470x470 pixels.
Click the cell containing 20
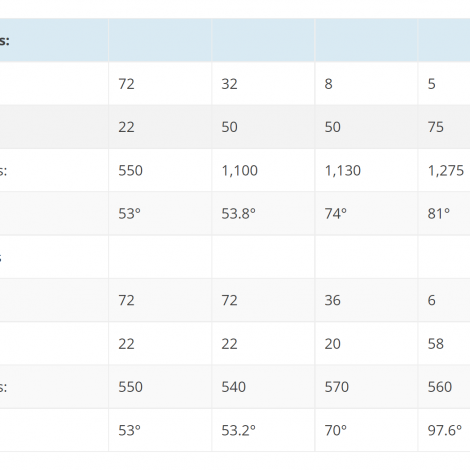(x=366, y=343)
